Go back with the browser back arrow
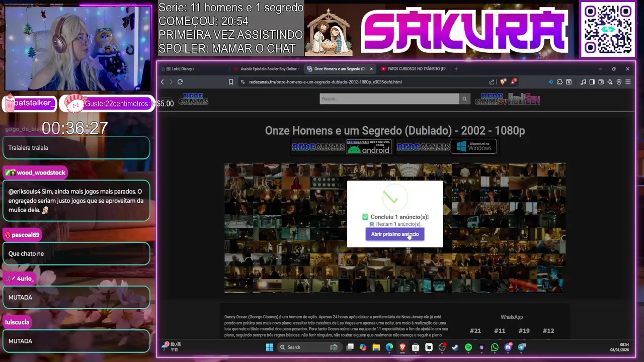The height and width of the screenshot is (362, 644). (x=163, y=82)
